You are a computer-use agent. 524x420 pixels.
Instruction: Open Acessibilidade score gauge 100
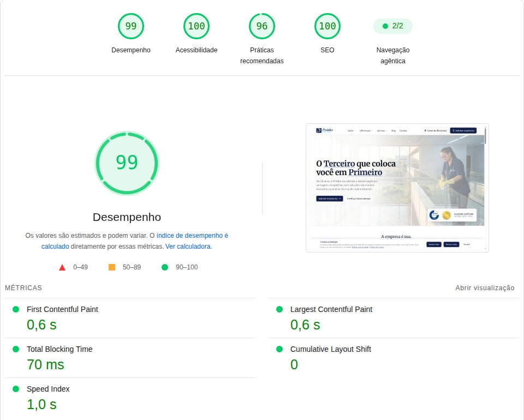click(196, 26)
